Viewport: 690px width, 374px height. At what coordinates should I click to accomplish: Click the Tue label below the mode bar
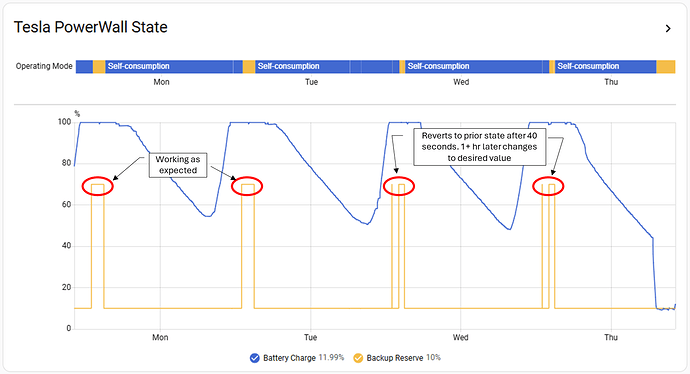[312, 82]
